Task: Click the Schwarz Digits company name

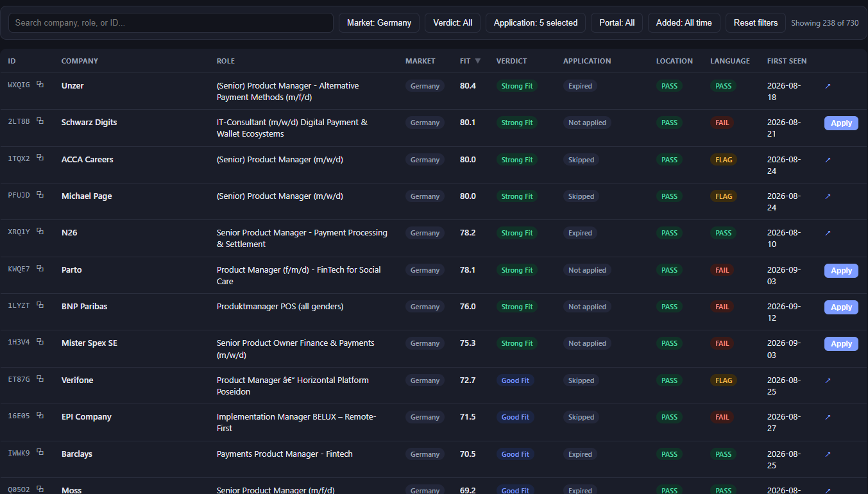Action: (x=89, y=123)
